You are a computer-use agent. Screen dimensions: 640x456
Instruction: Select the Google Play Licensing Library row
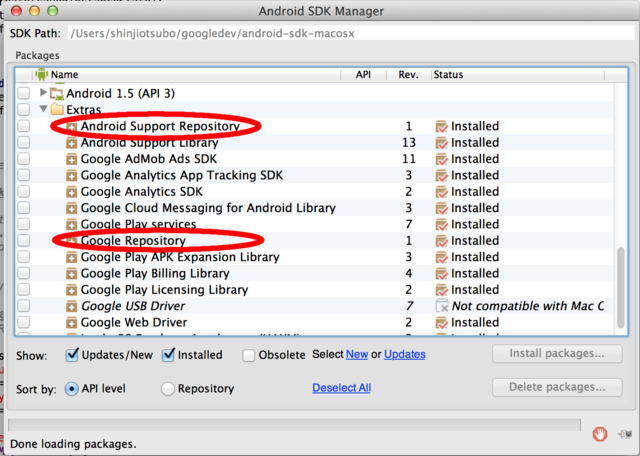(314, 290)
